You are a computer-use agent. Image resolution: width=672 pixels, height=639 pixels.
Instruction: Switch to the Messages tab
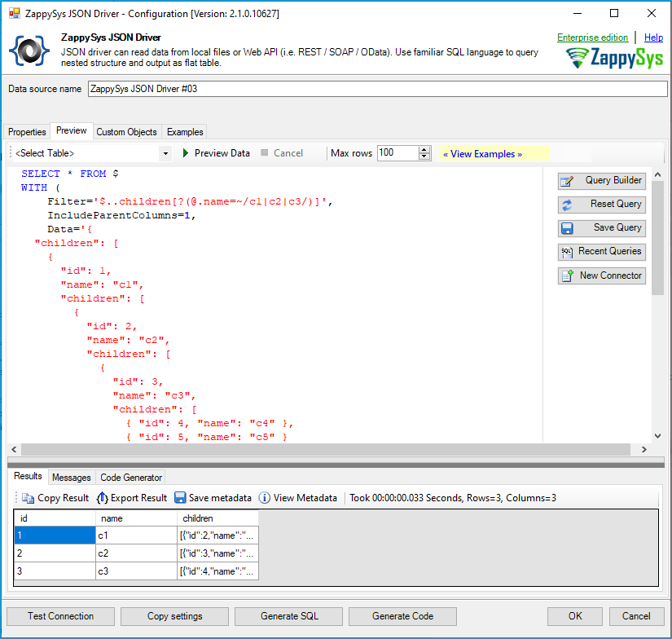(71, 478)
